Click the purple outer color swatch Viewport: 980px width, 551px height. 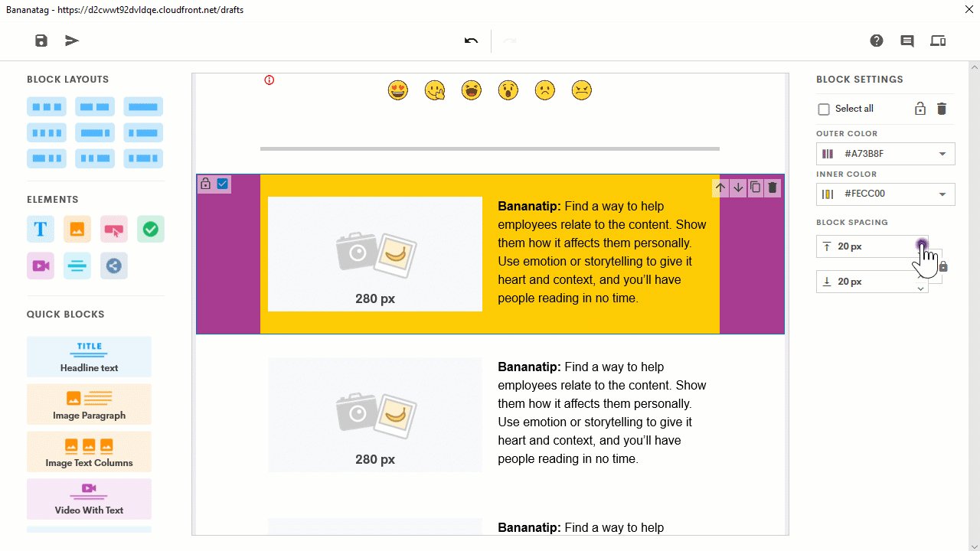click(x=828, y=154)
